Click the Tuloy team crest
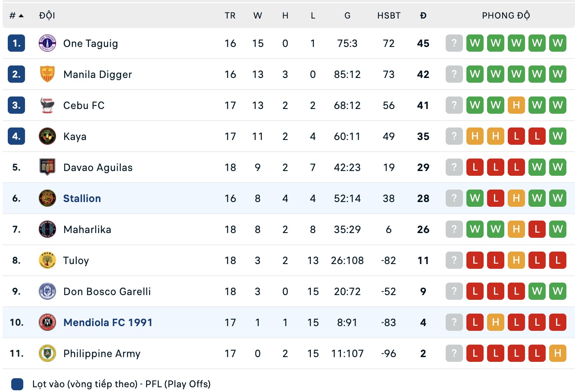Image resolution: width=575 pixels, height=392 pixels. (x=47, y=260)
